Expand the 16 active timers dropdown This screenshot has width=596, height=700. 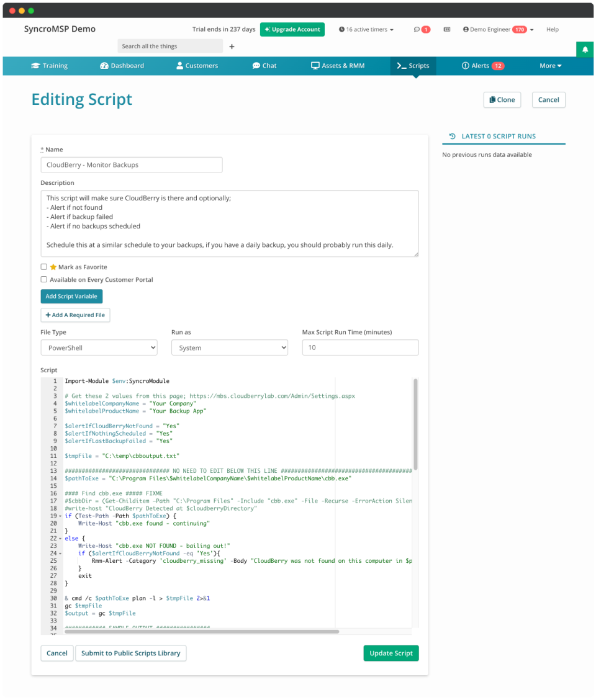coord(366,29)
